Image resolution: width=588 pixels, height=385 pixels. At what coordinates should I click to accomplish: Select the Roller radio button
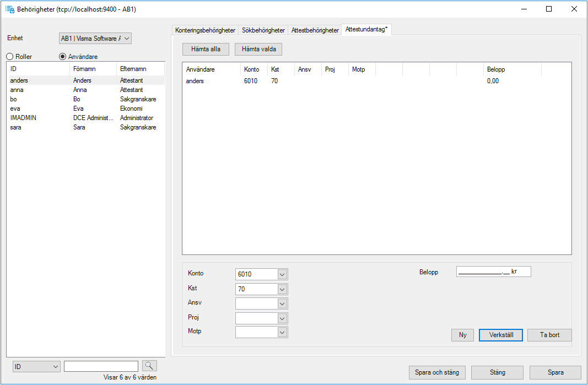[9, 56]
